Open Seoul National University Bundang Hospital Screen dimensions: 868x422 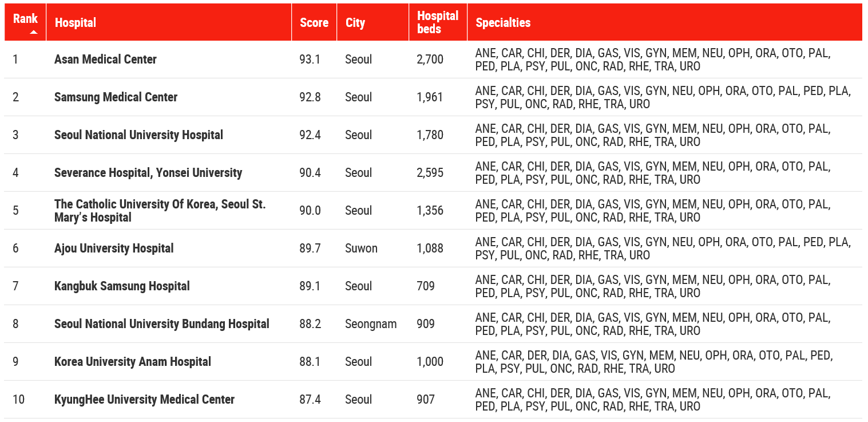[x=161, y=324]
